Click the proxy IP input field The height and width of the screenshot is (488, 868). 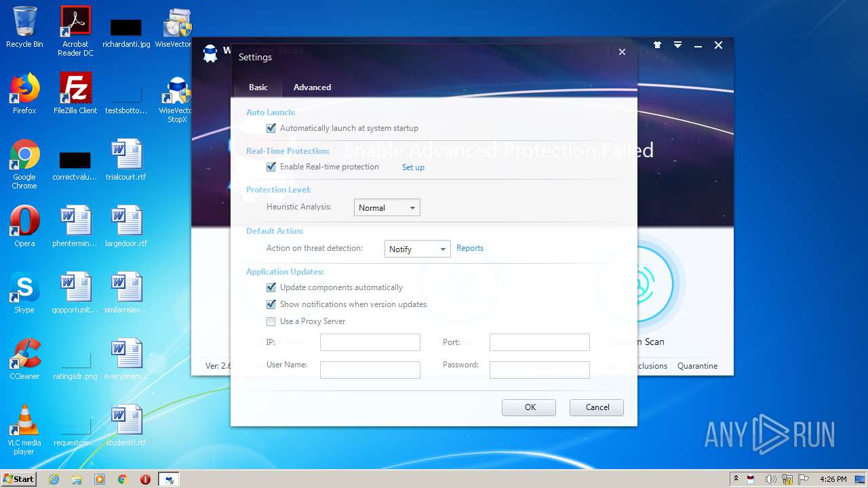370,342
